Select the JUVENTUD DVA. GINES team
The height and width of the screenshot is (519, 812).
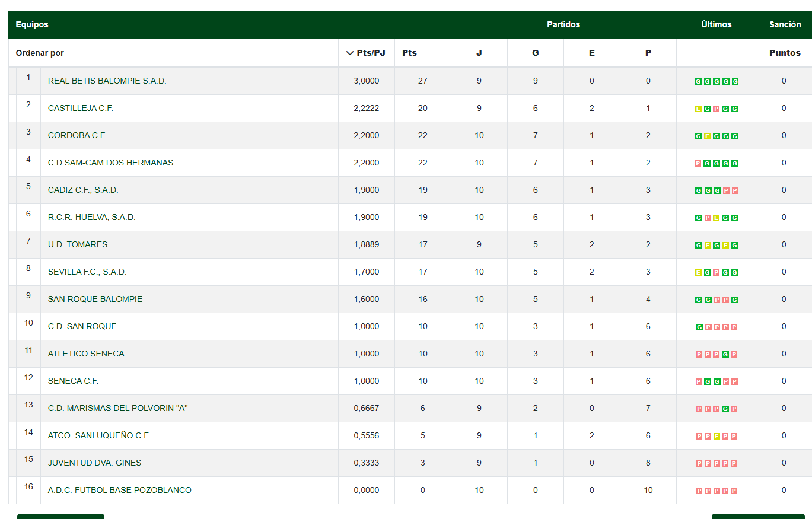click(x=95, y=463)
